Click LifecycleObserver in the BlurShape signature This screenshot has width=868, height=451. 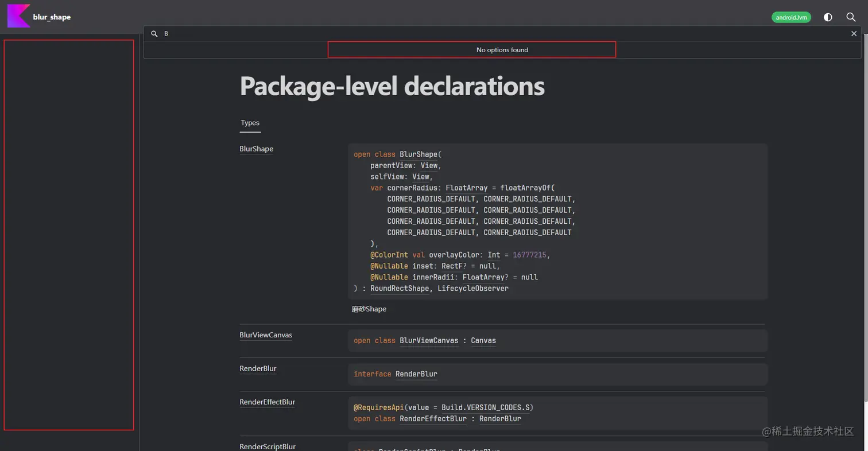pos(473,288)
